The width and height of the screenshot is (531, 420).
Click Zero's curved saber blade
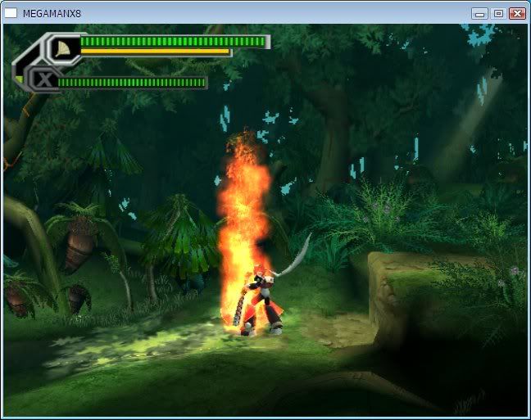pos(294,257)
